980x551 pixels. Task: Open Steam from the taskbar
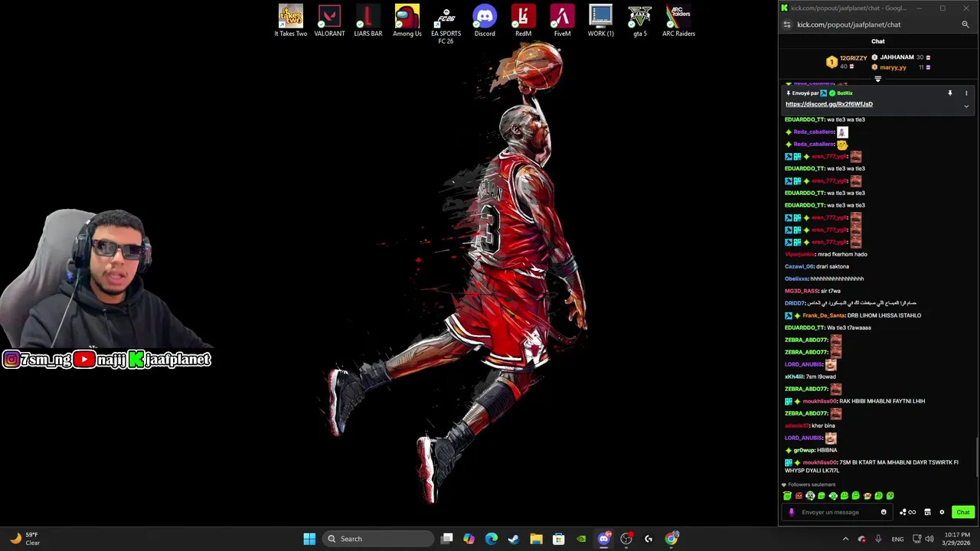(x=514, y=539)
